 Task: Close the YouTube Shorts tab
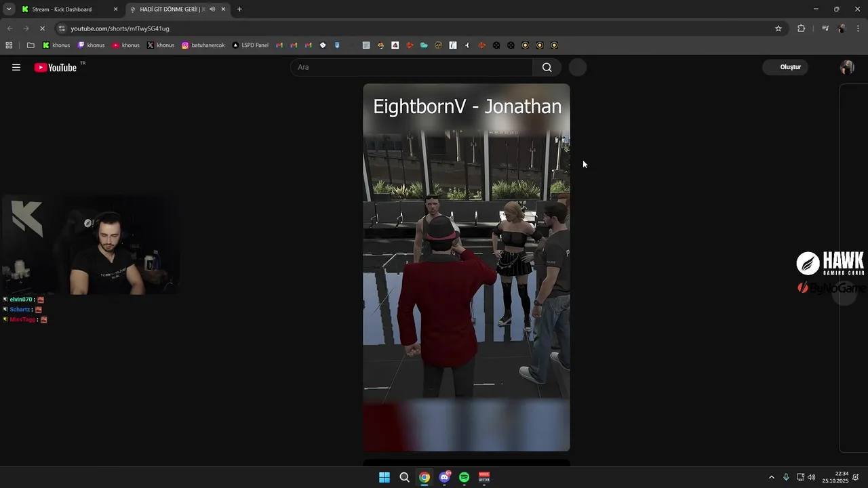[223, 9]
